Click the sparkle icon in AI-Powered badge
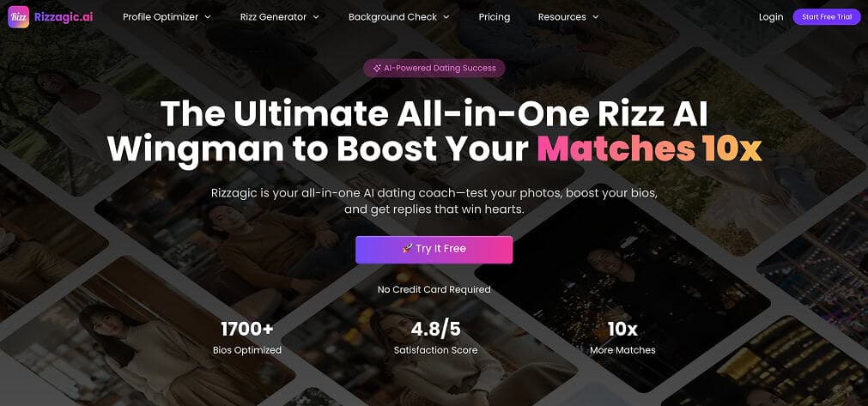Viewport: 868px width, 406px height. coord(377,68)
